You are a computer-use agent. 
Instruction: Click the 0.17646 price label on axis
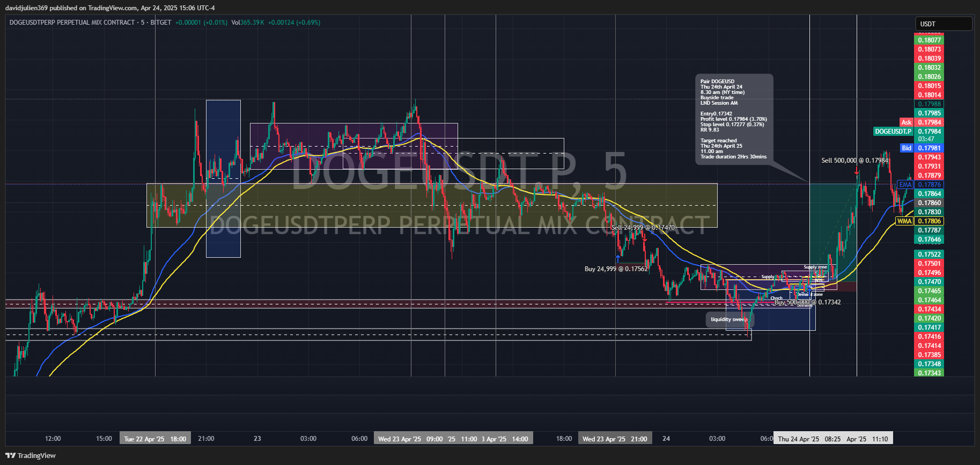click(x=929, y=239)
